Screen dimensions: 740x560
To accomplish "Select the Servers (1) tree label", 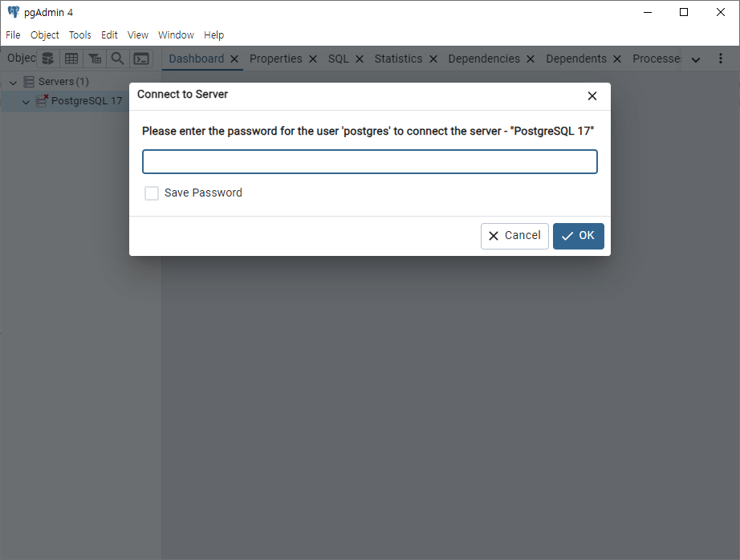I will coord(63,82).
